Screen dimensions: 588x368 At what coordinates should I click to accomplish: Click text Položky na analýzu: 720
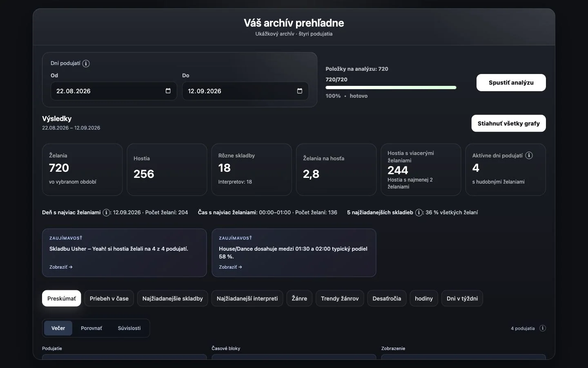tap(357, 69)
